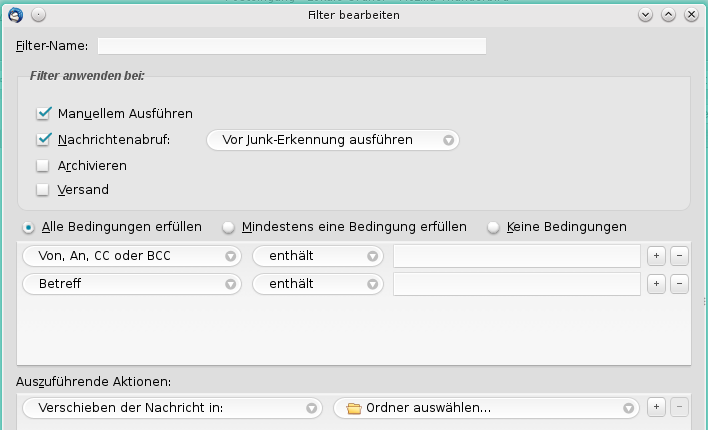Choose the Keine Bedingungen radio button
The height and width of the screenshot is (430, 708).
(x=493, y=227)
